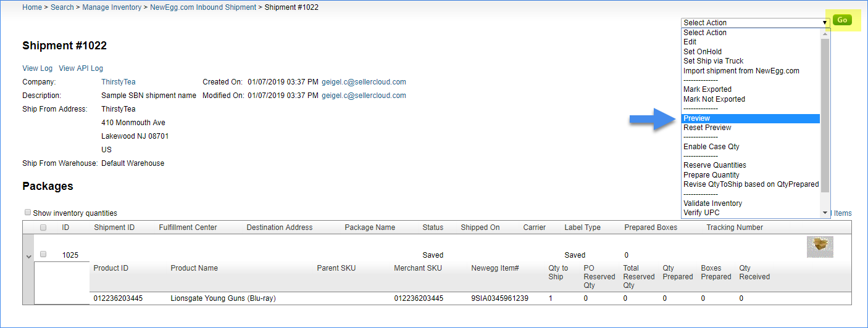Navigate to Manage Inventory breadcrumb
Image resolution: width=868 pixels, height=328 pixels.
[x=115, y=7]
